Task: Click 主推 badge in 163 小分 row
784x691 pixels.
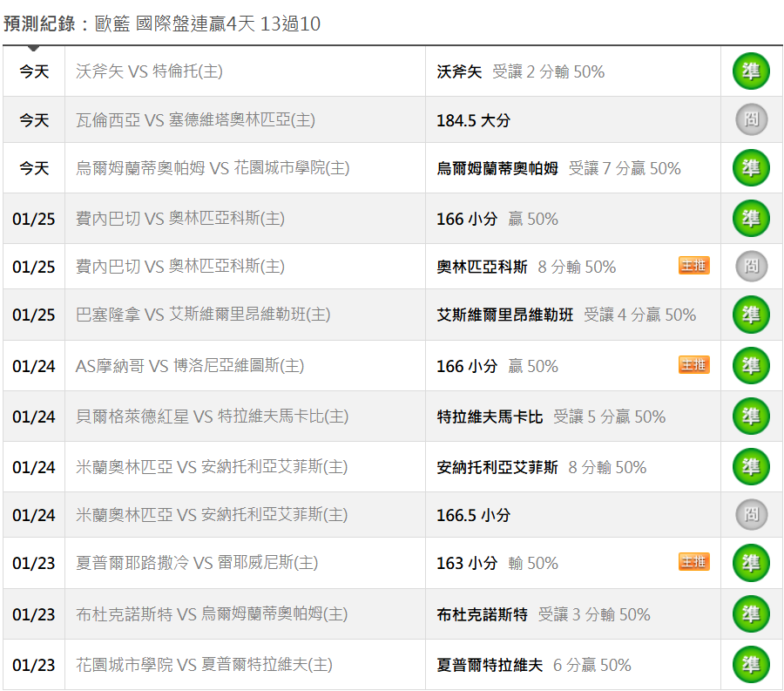Action: pos(694,562)
